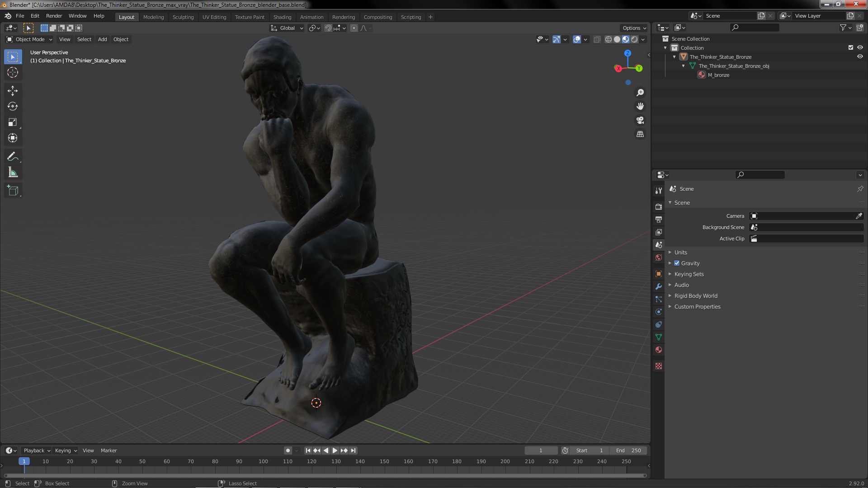The height and width of the screenshot is (488, 868).
Task: Select the Move tool
Action: (13, 91)
